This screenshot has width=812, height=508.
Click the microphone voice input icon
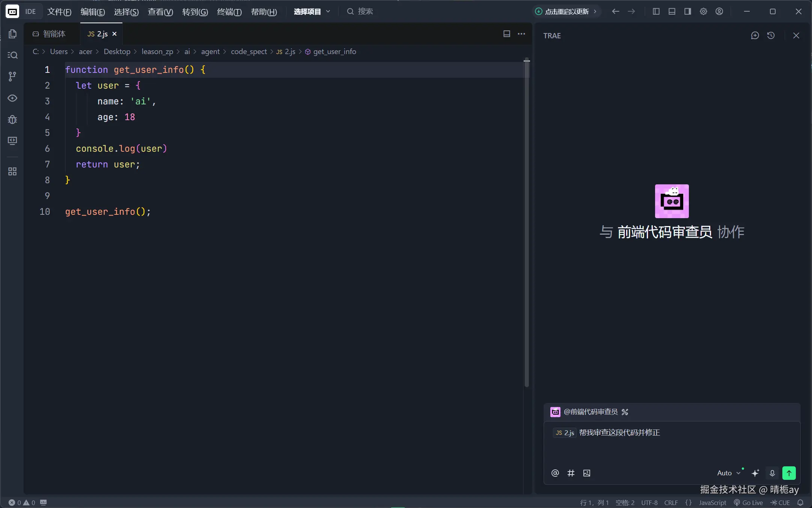(x=772, y=473)
